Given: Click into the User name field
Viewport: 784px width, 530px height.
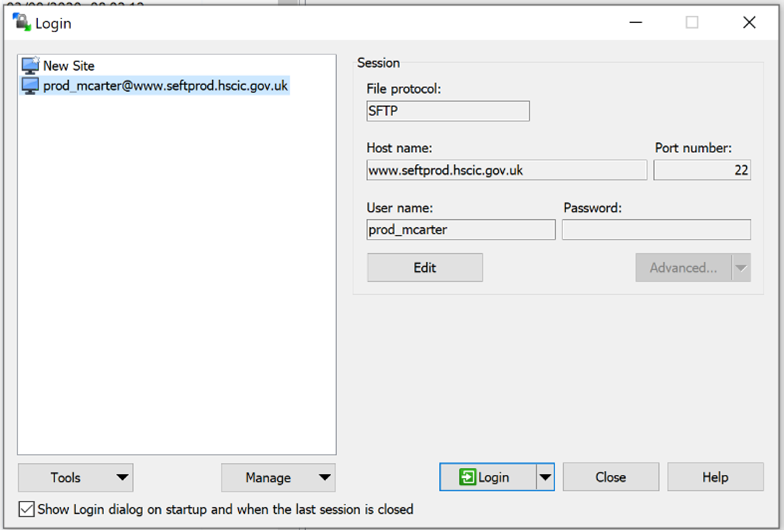Looking at the screenshot, I should click(x=460, y=230).
